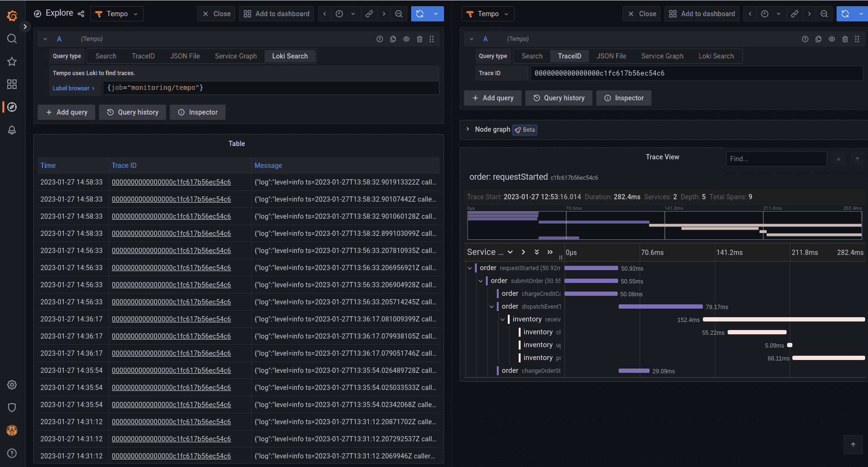Open Explore compass icon in sidebar
The image size is (868, 467).
12,107
